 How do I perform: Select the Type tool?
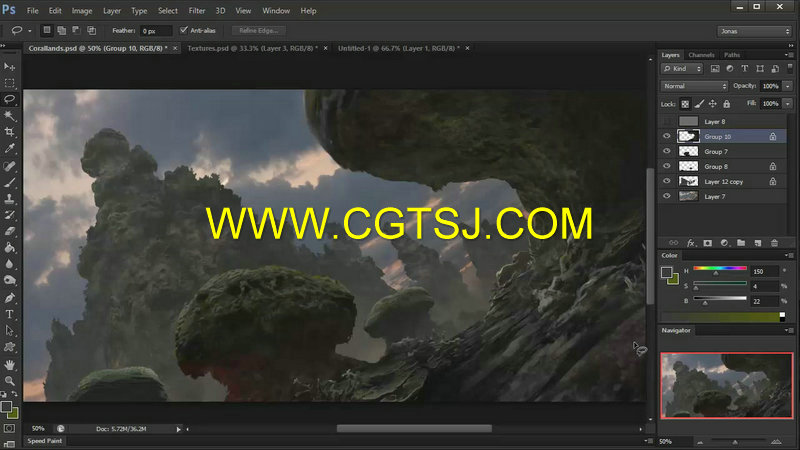9,314
